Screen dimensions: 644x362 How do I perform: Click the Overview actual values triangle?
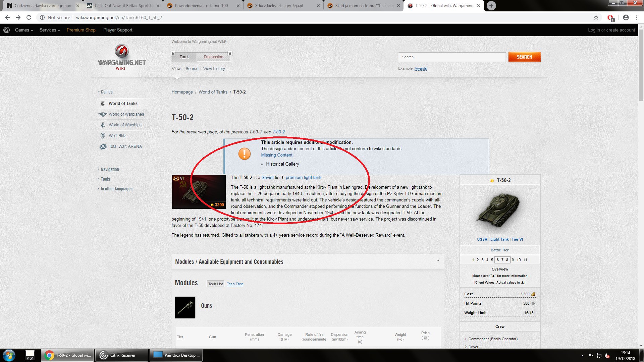[523, 283]
